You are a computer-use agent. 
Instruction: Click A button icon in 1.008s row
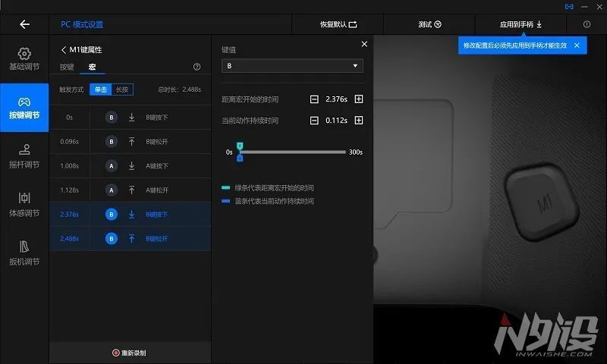pos(112,166)
